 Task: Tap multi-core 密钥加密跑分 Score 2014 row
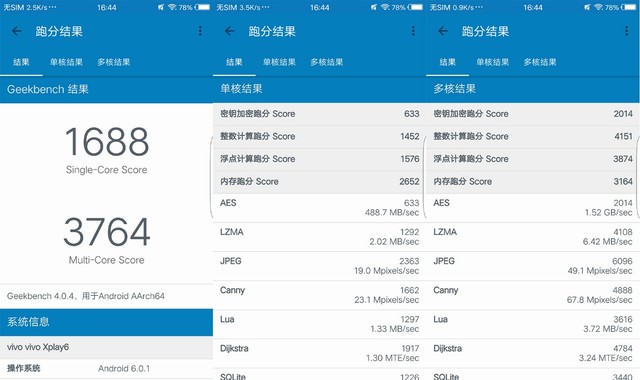tap(533, 114)
